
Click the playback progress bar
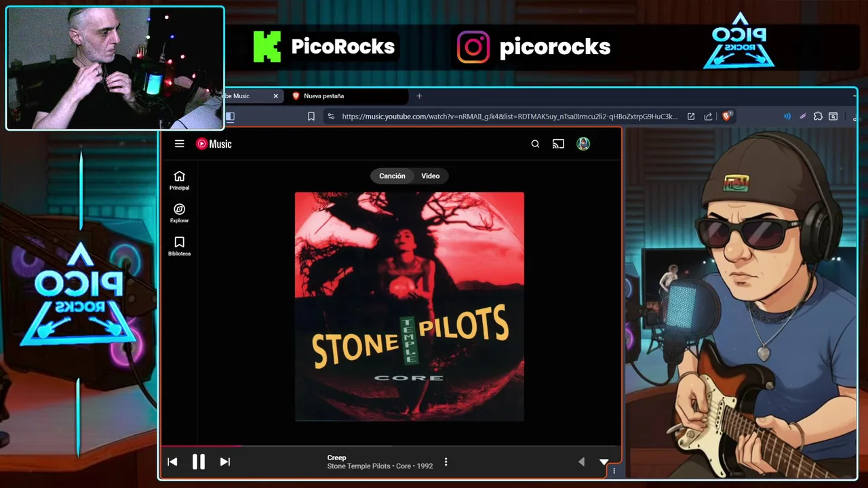[390, 446]
